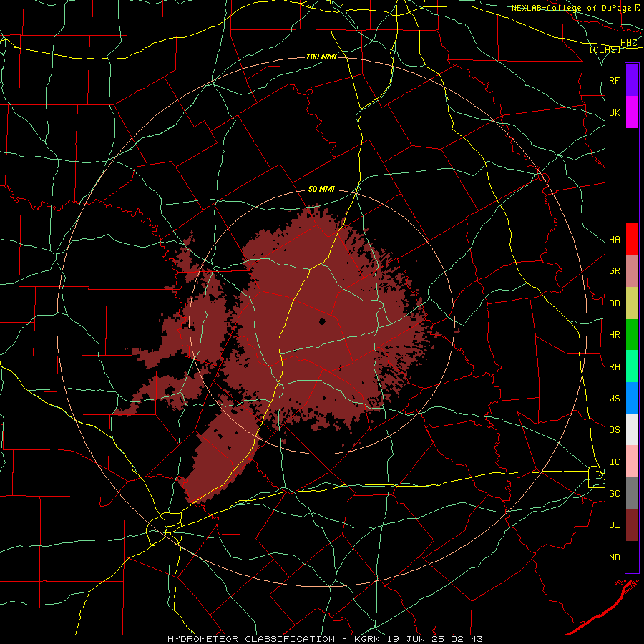Image resolution: width=644 pixels, height=644 pixels.
Task: Click the NEXLAB-College of DuPage text
Action: click(572, 8)
